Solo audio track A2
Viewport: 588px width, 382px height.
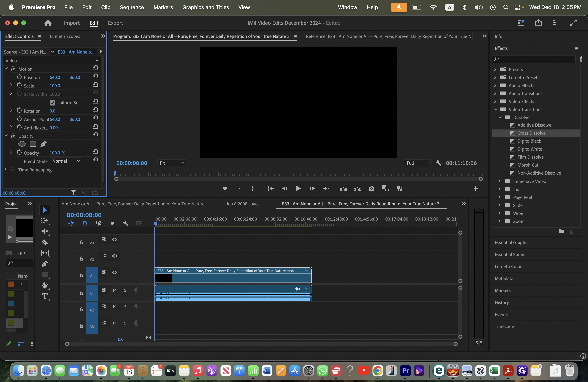click(x=125, y=306)
